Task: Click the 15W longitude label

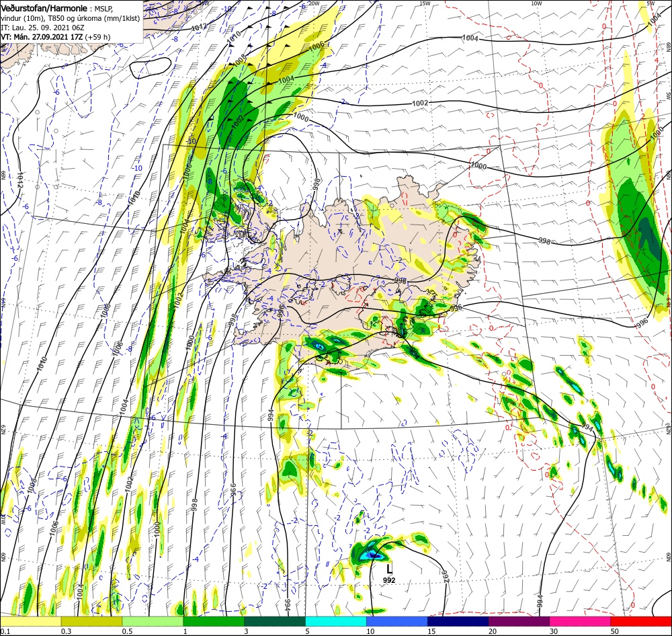Action: coord(425,3)
